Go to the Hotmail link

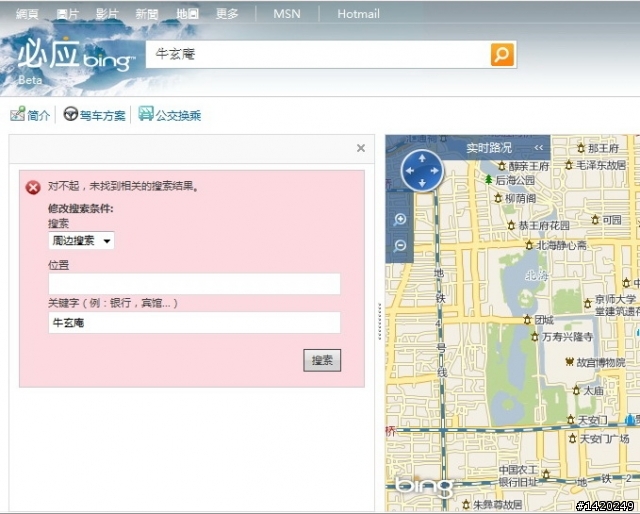tap(358, 14)
